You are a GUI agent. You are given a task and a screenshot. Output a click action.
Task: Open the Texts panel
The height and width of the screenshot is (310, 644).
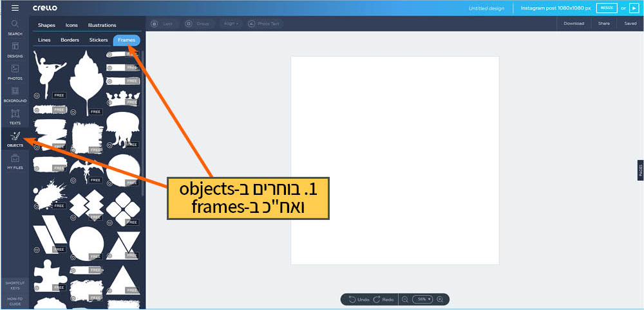[x=15, y=116]
